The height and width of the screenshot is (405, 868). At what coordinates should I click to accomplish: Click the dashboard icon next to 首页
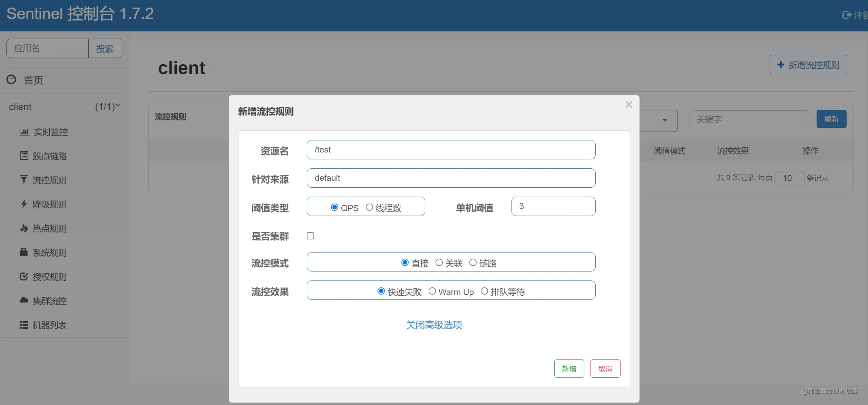[x=11, y=80]
